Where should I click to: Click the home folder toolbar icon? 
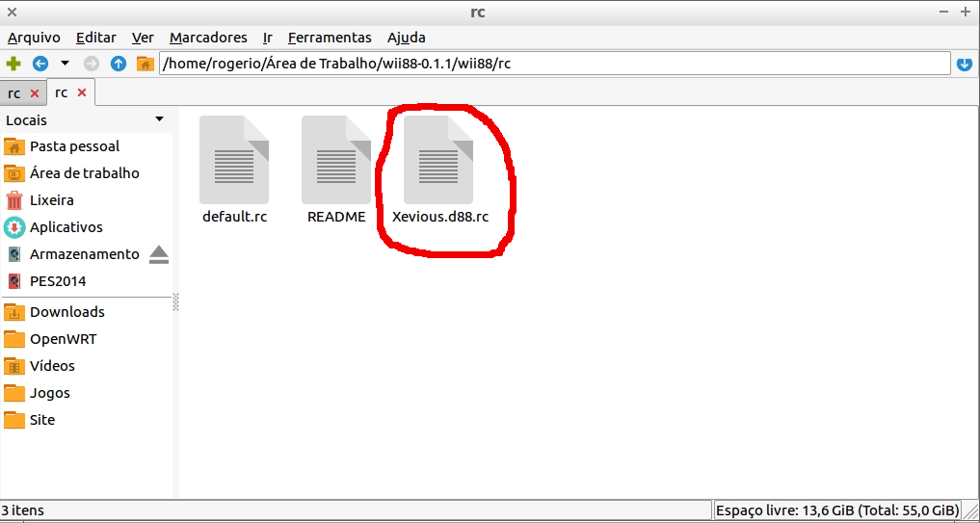pyautogui.click(x=145, y=64)
